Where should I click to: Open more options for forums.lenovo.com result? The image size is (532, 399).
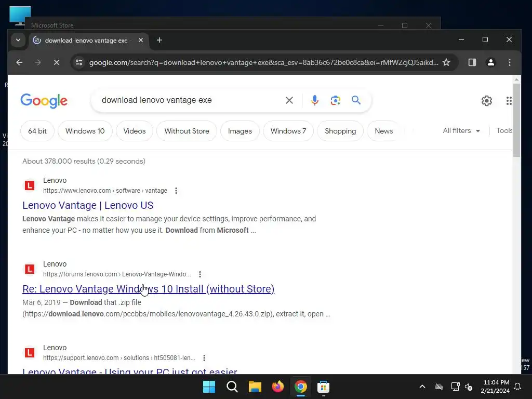coord(200,274)
